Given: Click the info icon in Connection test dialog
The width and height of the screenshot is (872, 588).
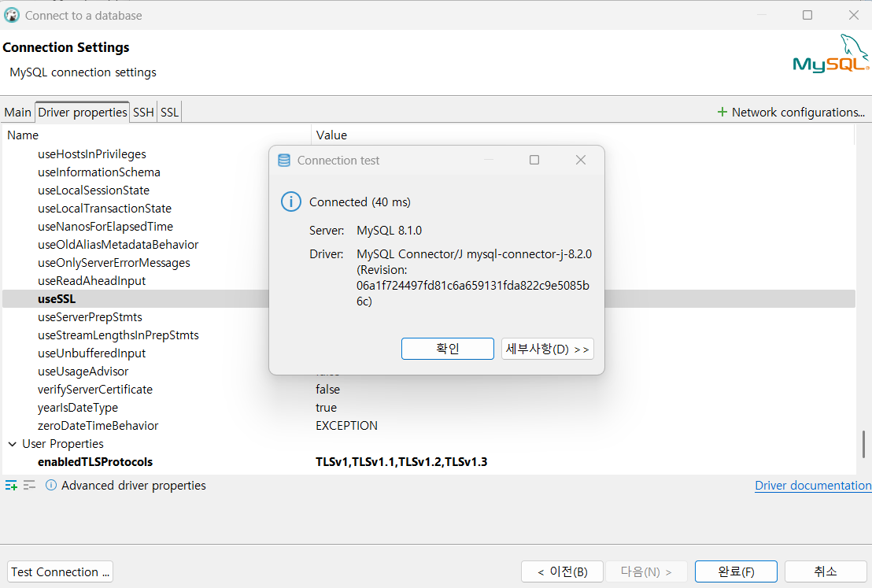Looking at the screenshot, I should pos(291,202).
